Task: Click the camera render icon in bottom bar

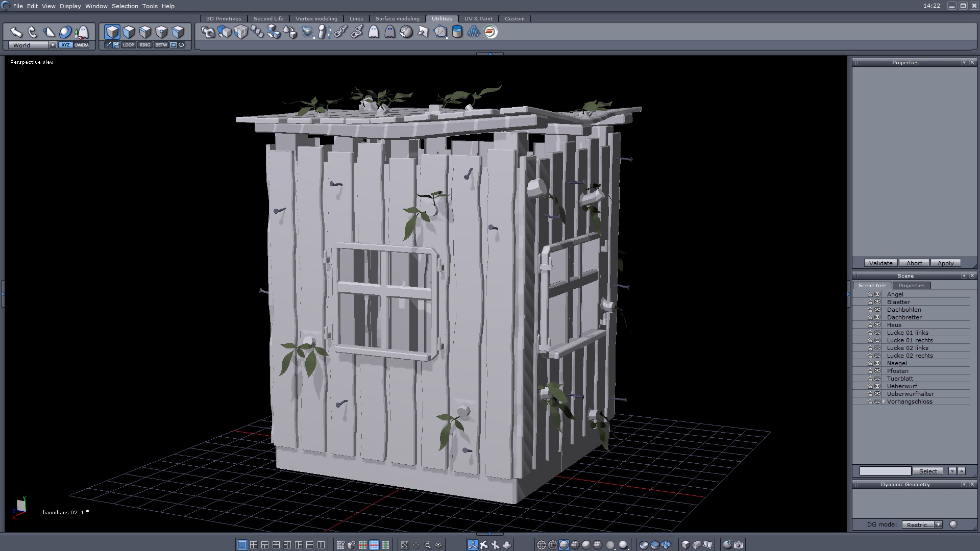Action: [x=739, y=545]
